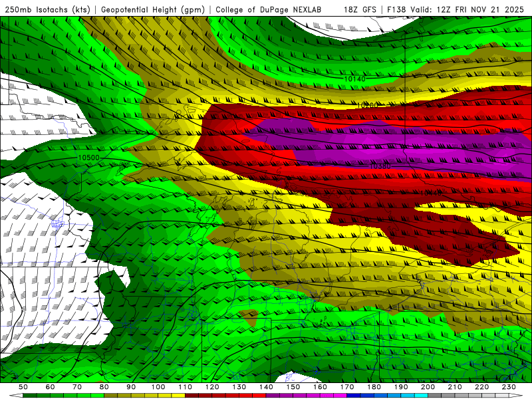Click the legend value 60

51,387
